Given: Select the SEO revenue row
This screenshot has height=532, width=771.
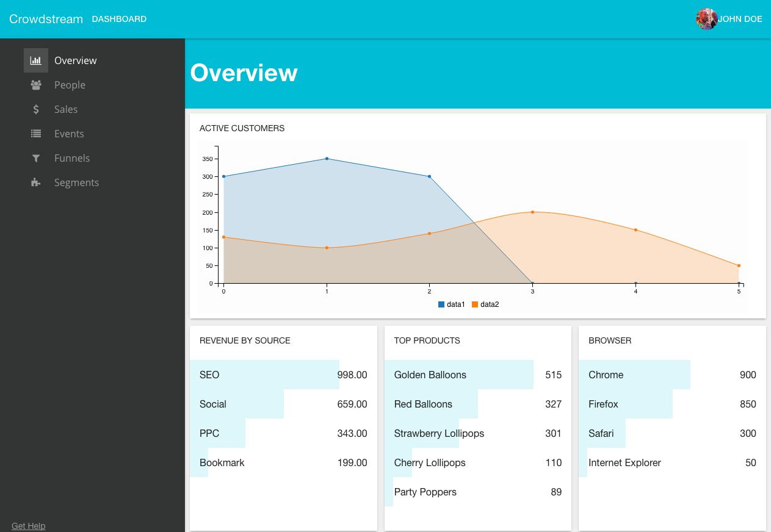Looking at the screenshot, I should pyautogui.click(x=283, y=375).
